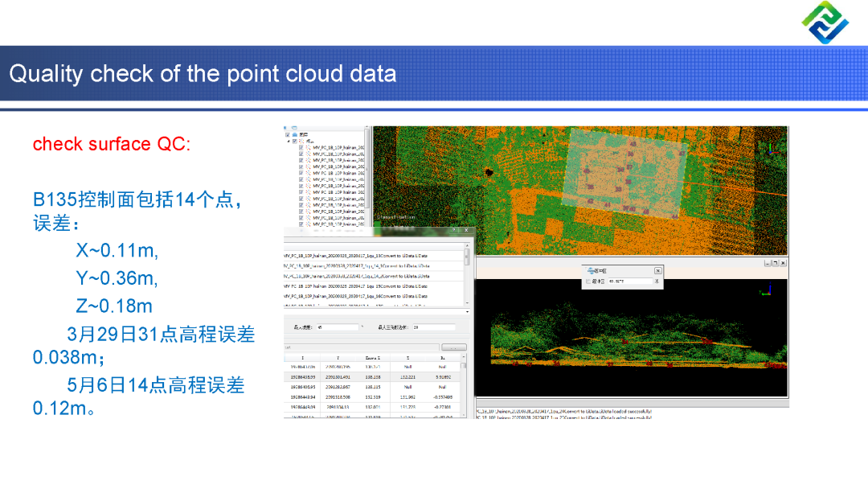Click the max triangle edge input showing 20
The width and height of the screenshot is (868, 489).
(x=434, y=327)
